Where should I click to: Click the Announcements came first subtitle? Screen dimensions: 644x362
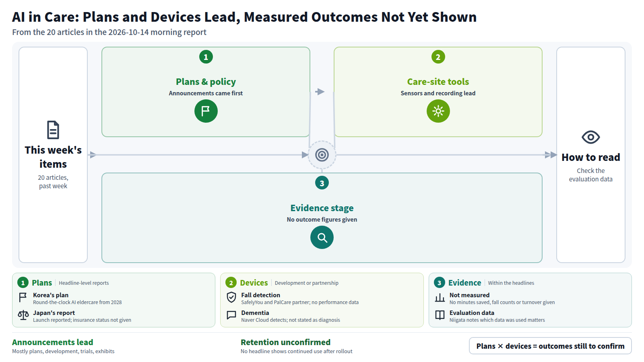point(206,93)
